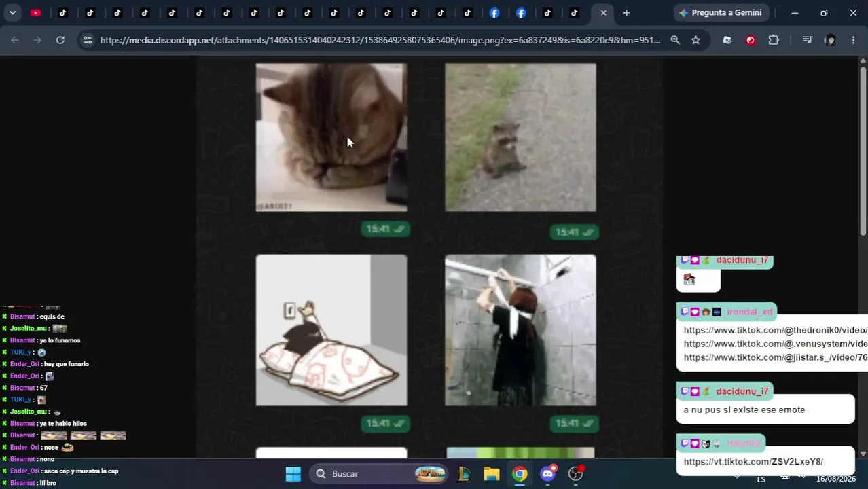Open the media controls toolbar icon
This screenshot has width=868, height=489.
point(807,40)
